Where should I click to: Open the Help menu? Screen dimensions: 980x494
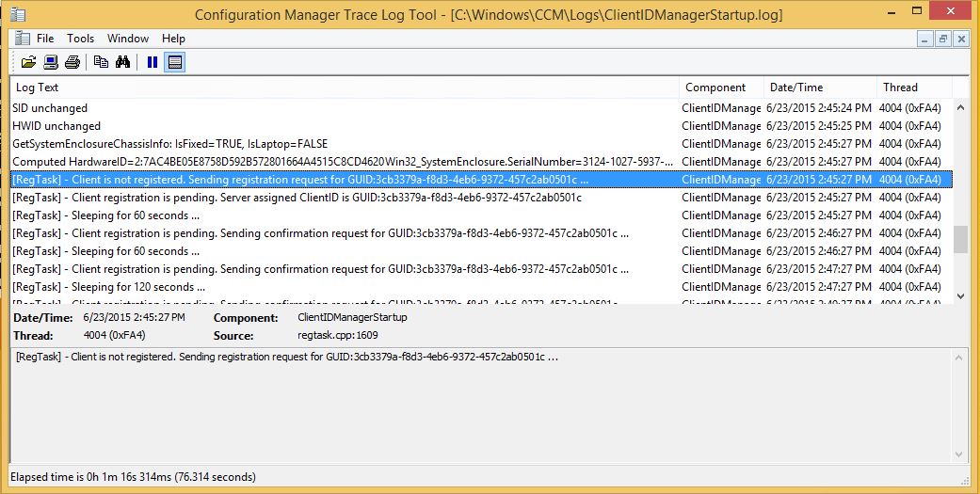173,39
